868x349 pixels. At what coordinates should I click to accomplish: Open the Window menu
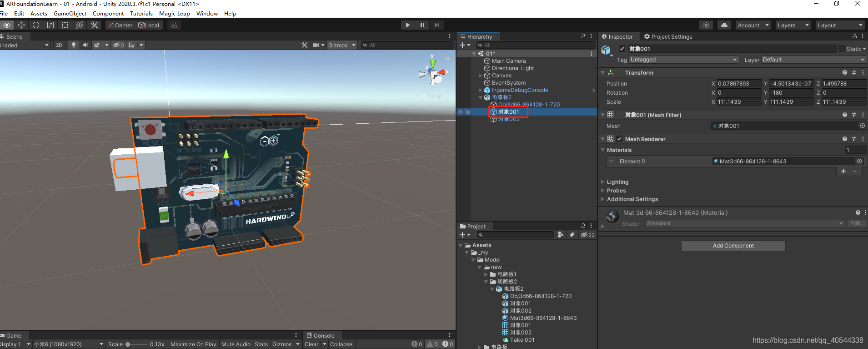point(207,13)
